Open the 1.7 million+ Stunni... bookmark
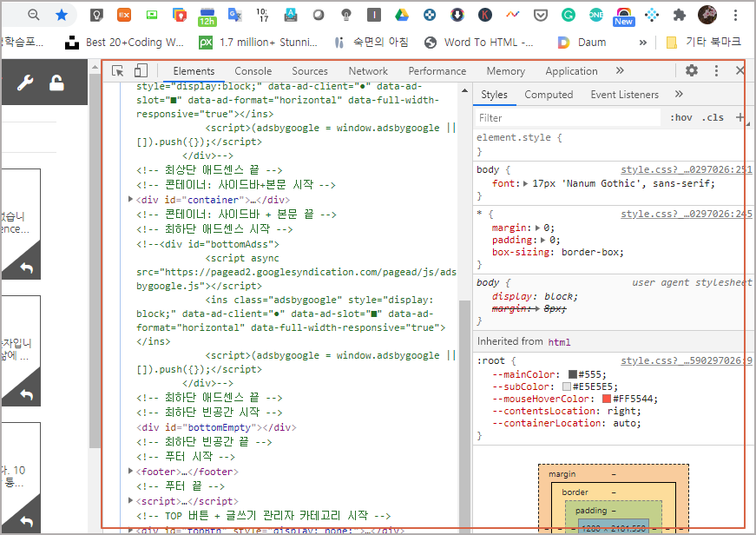This screenshot has width=756, height=535. (258, 43)
